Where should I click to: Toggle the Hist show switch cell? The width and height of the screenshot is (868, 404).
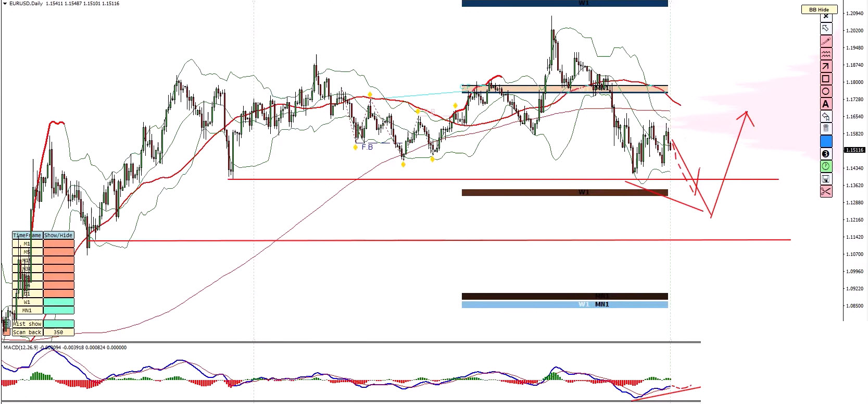coord(58,324)
